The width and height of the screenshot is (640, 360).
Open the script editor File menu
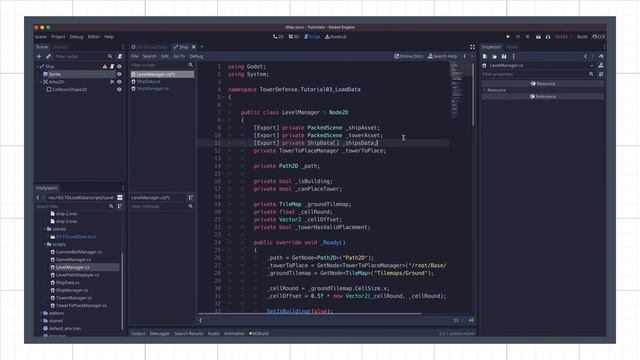click(135, 56)
